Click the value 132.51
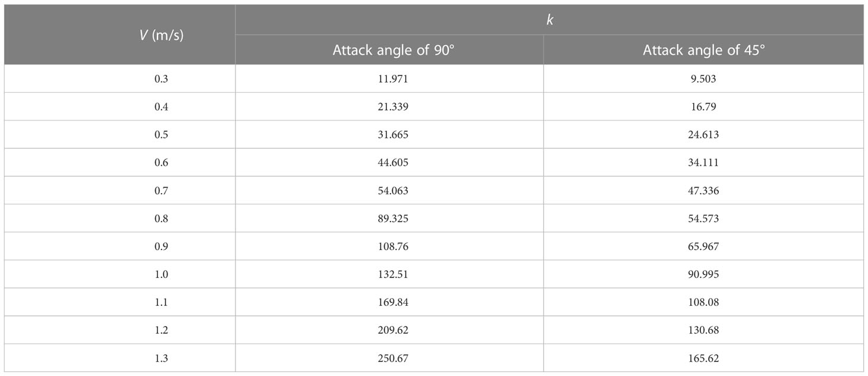Screen dimensions: 868x376 pyautogui.click(x=389, y=274)
